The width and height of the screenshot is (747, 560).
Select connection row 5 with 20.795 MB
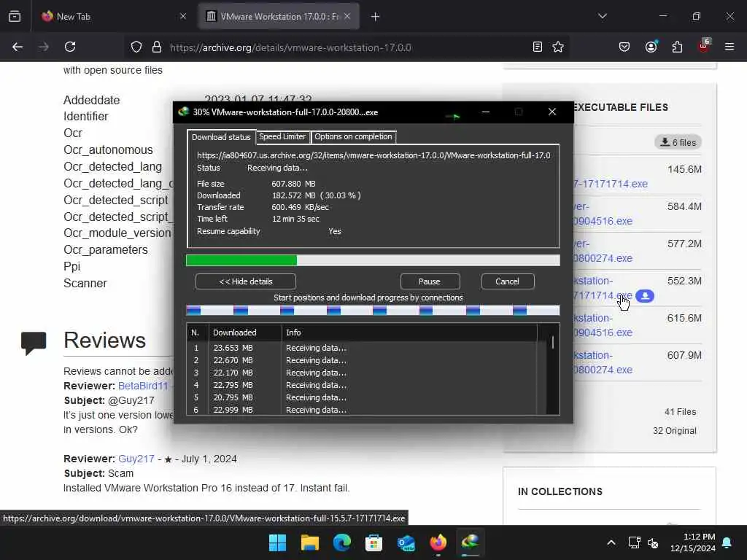[x=362, y=397]
